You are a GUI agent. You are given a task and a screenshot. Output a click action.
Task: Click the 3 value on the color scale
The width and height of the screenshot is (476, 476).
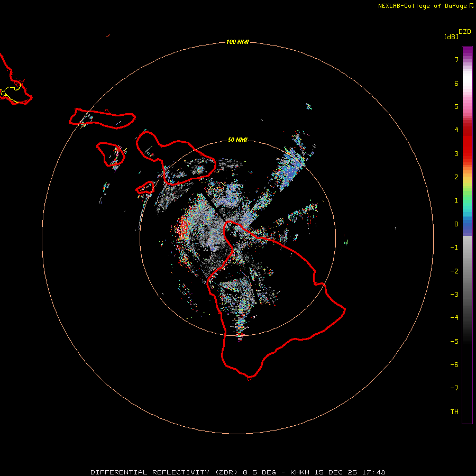tap(456, 153)
